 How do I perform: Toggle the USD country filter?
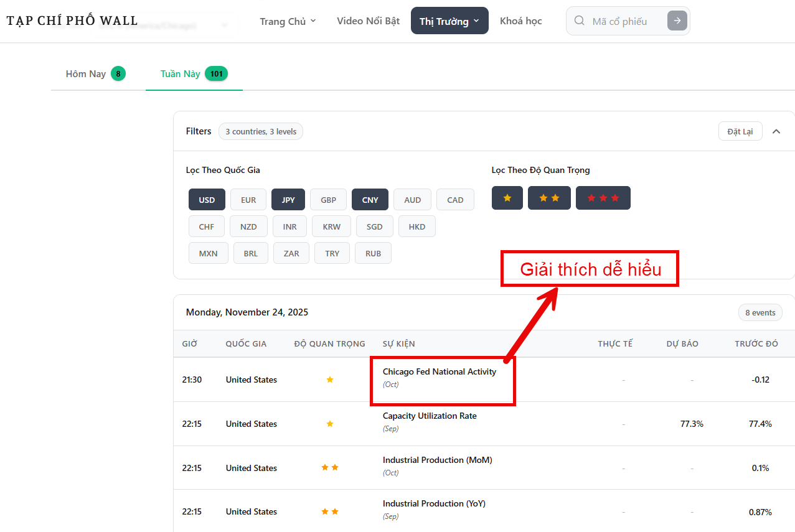click(x=207, y=200)
